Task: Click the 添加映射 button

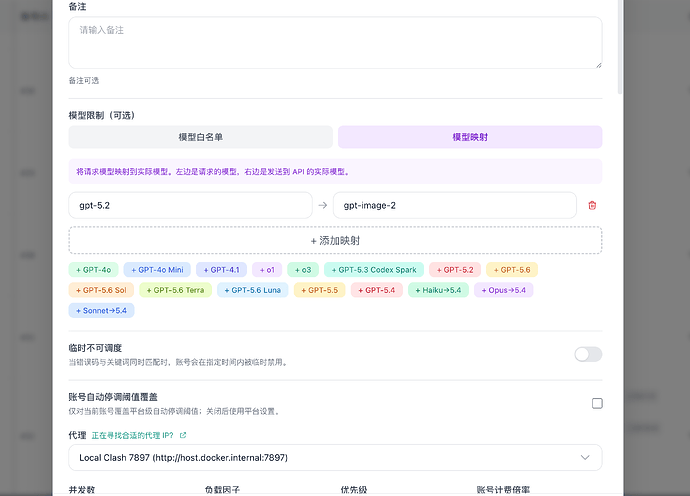Action: point(335,241)
